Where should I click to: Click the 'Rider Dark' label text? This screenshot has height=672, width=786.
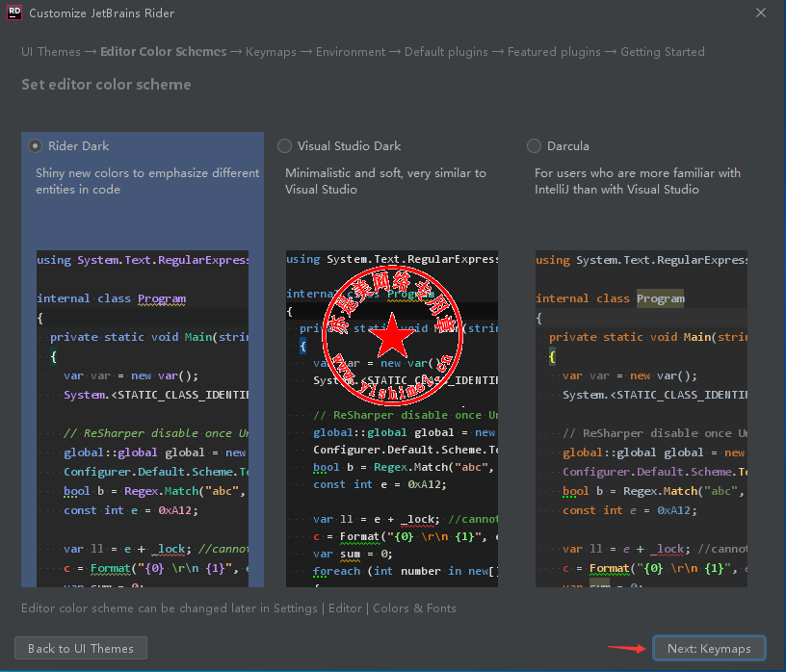[78, 146]
